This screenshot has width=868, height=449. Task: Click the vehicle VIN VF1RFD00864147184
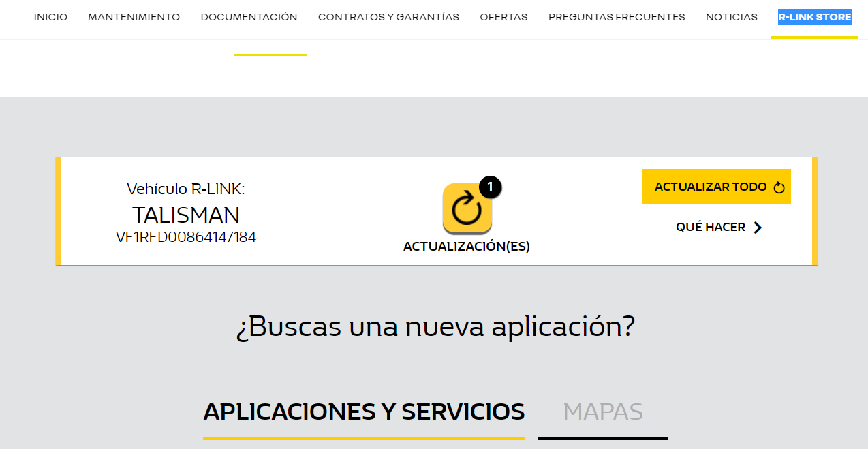pos(186,237)
